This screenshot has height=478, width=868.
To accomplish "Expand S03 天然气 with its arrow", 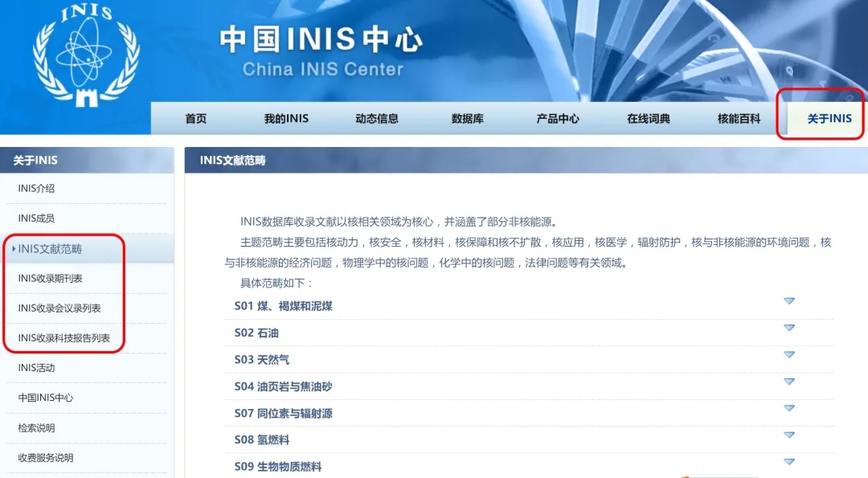I will (789, 354).
